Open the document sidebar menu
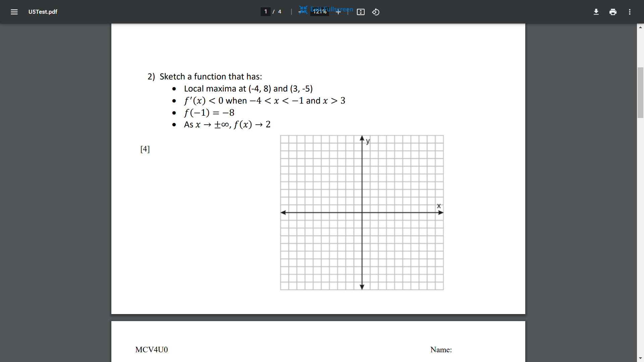This screenshot has height=362, width=644. click(14, 12)
